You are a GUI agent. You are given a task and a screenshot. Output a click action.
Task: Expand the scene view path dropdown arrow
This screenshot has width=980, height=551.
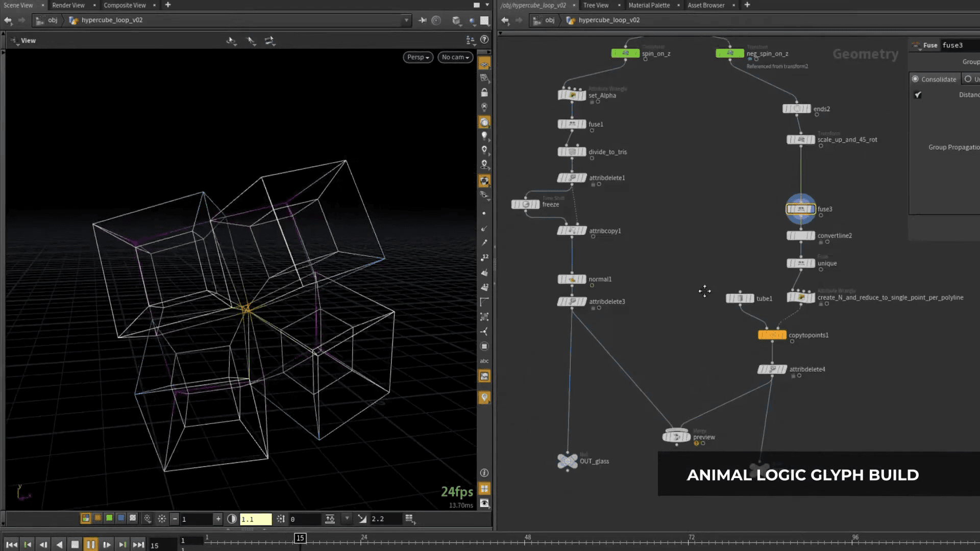[x=406, y=20]
